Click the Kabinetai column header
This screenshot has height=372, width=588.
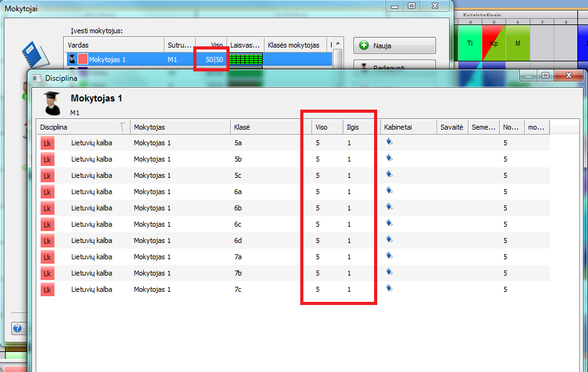407,127
